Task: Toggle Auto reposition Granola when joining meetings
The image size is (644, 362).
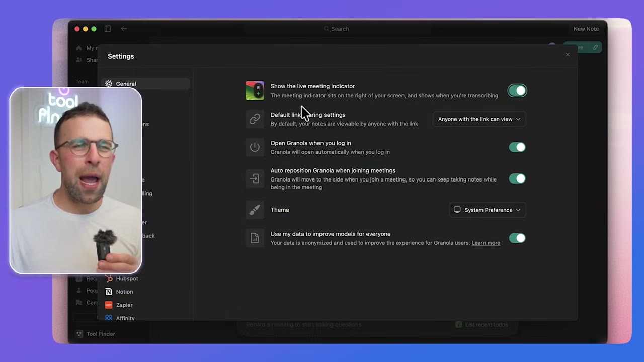Action: point(517,178)
